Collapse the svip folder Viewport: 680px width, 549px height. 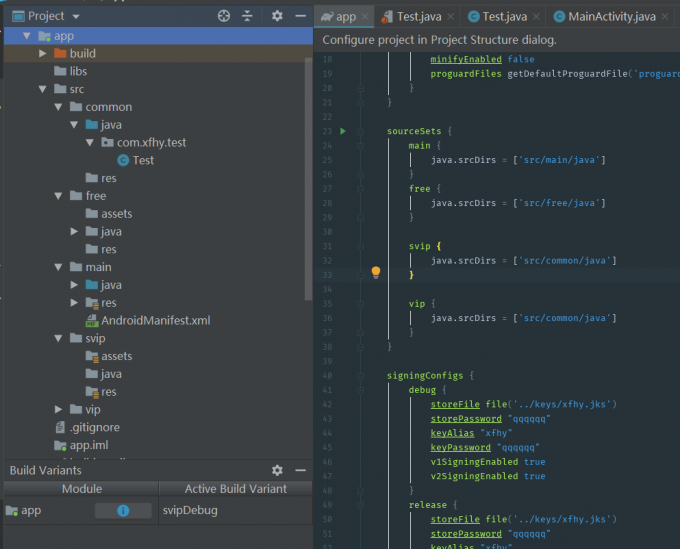click(x=59, y=339)
